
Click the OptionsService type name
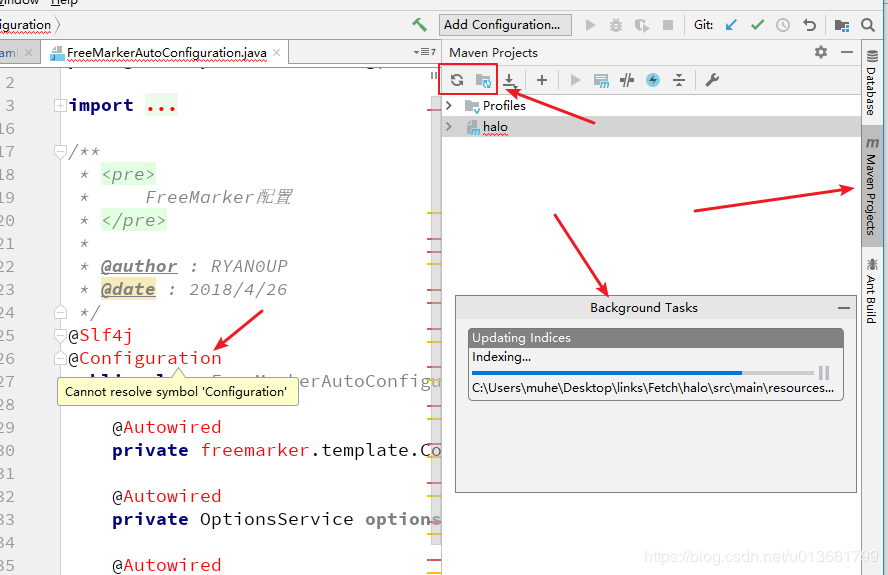click(x=276, y=519)
